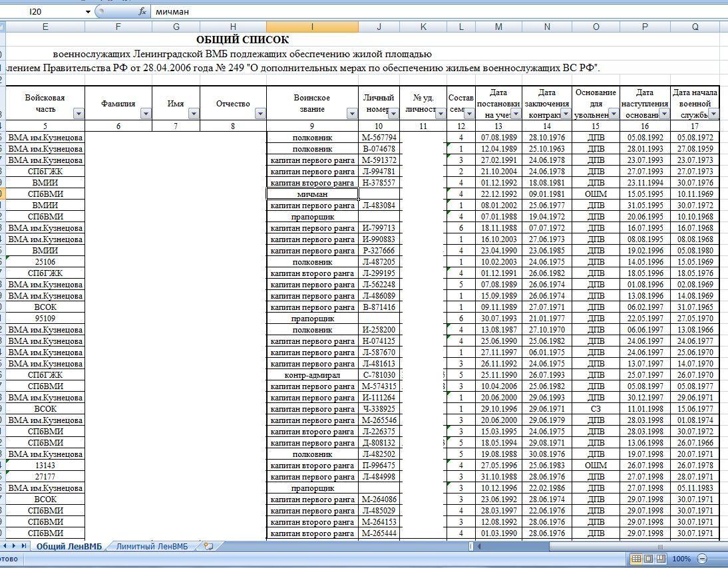
Task: Select column header J
Action: [x=379, y=27]
